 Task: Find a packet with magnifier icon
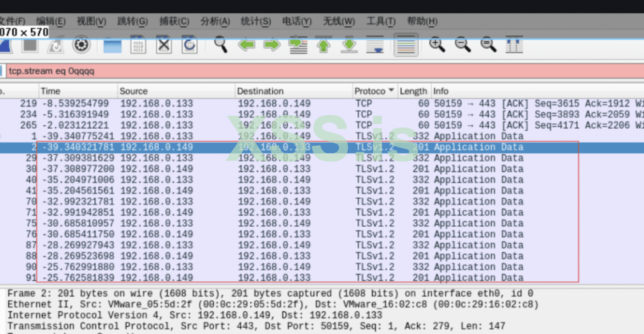pyautogui.click(x=220, y=45)
